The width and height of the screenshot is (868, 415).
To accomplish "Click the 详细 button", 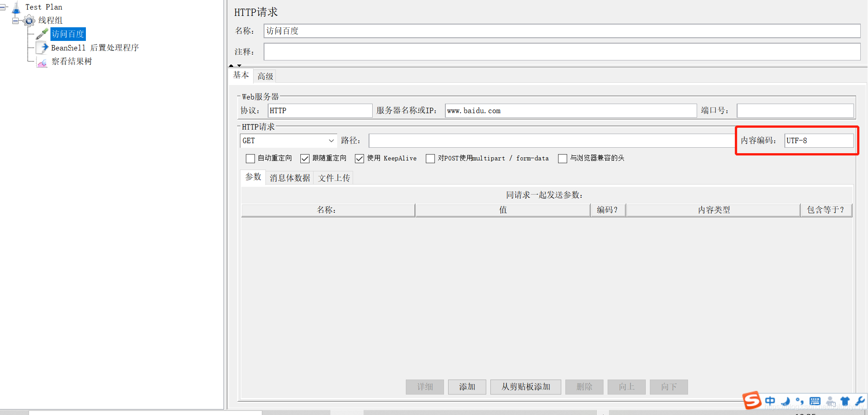I will (x=425, y=387).
